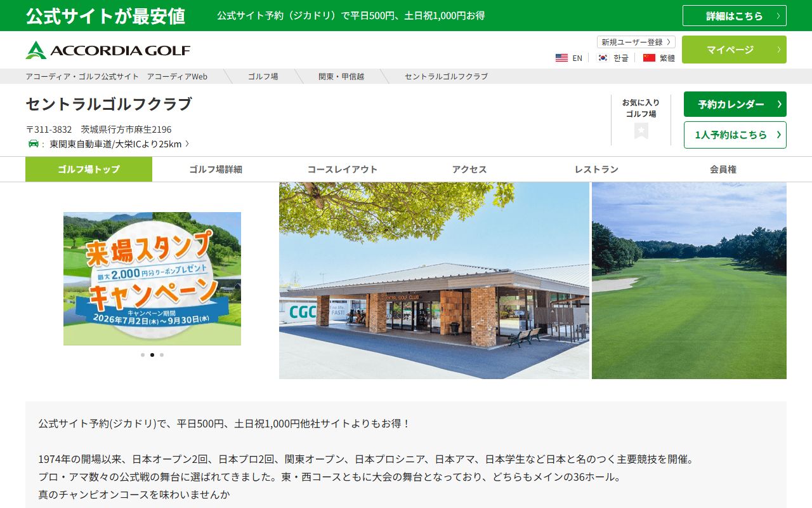The width and height of the screenshot is (812, 508).
Task: Select the ゴルフ場詳細 tab
Action: [x=216, y=170]
